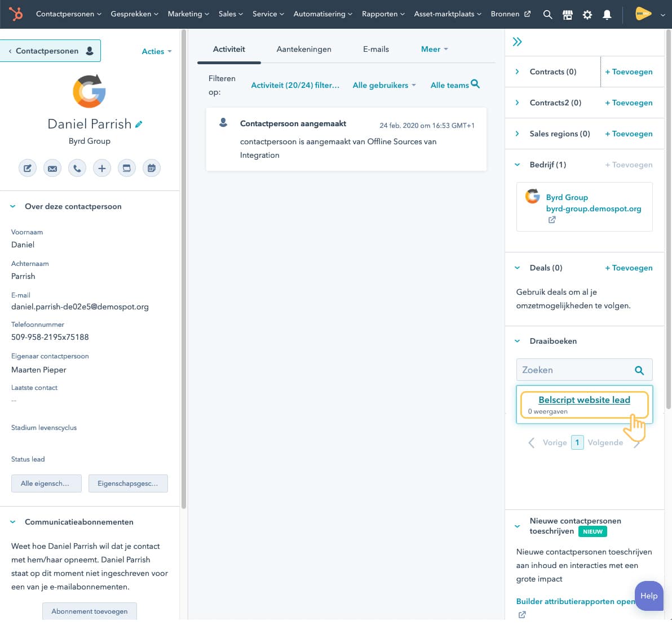Open Builder attributierapporten link

pyautogui.click(x=575, y=601)
